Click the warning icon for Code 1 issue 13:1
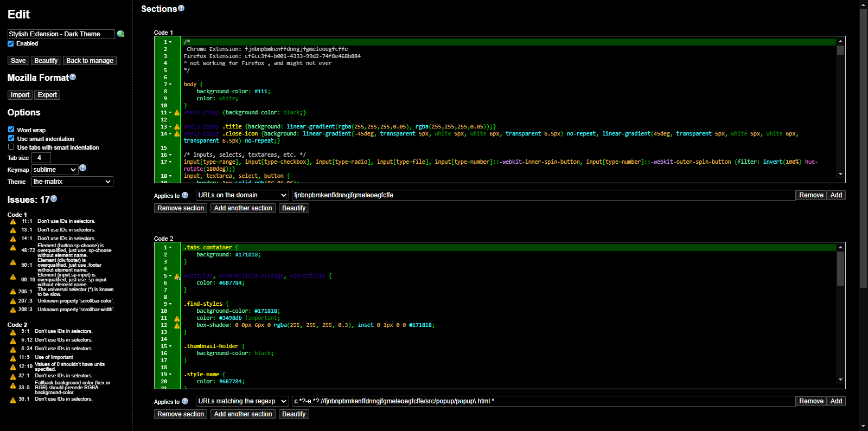Screen dimensions: 868x431 click(x=13, y=230)
